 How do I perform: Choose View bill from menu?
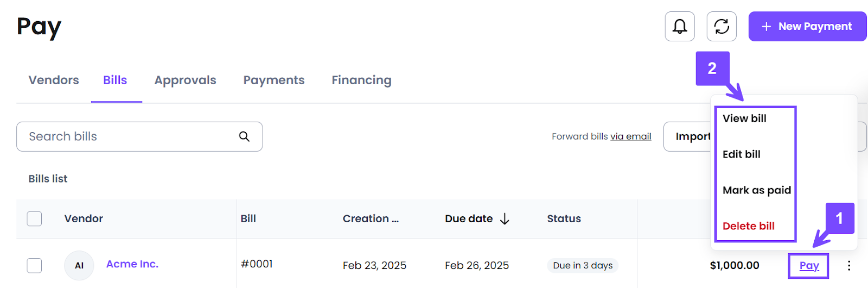coord(744,118)
